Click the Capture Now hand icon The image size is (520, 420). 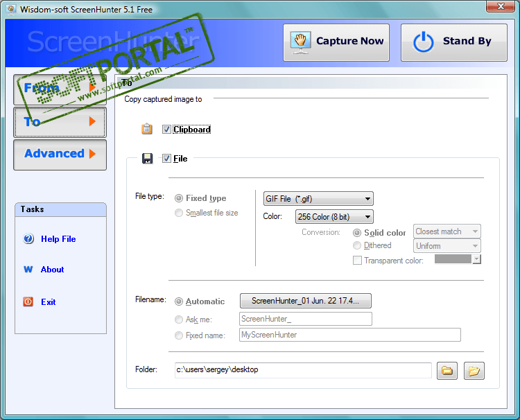[x=300, y=42]
